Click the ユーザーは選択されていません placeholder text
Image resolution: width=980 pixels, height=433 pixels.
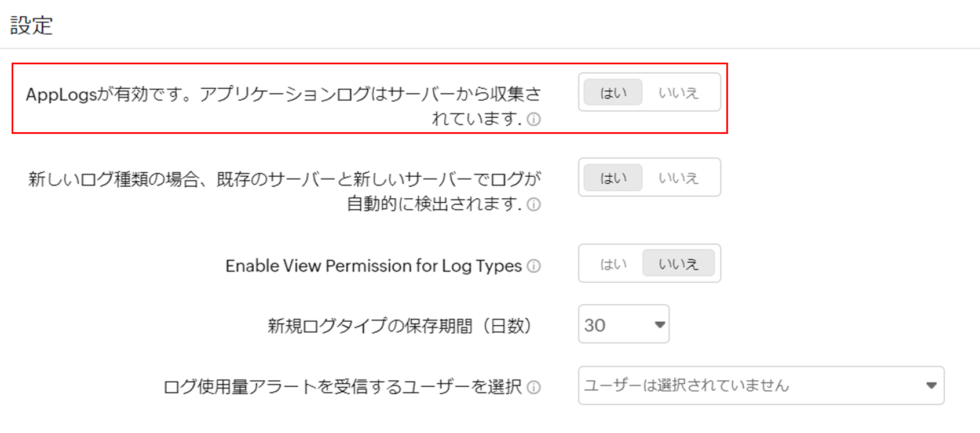pos(686,385)
